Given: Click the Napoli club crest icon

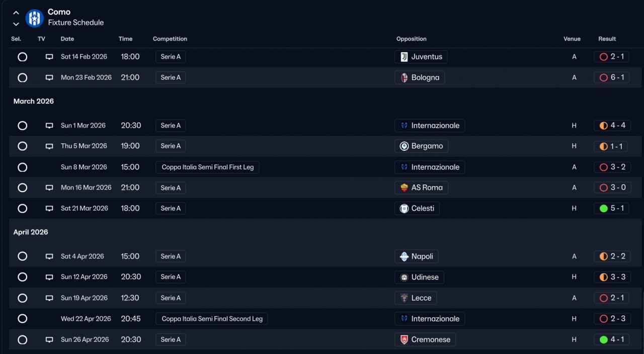Looking at the screenshot, I should (404, 256).
